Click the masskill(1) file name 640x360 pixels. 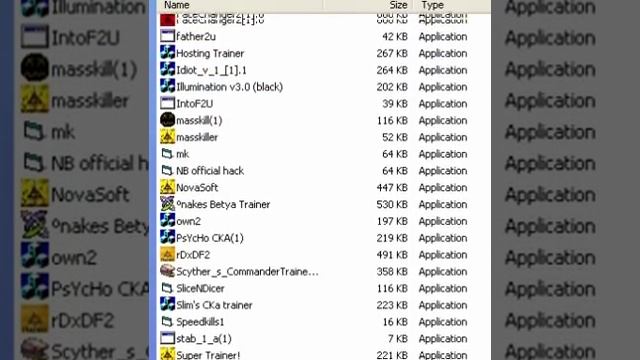pyautogui.click(x=199, y=120)
